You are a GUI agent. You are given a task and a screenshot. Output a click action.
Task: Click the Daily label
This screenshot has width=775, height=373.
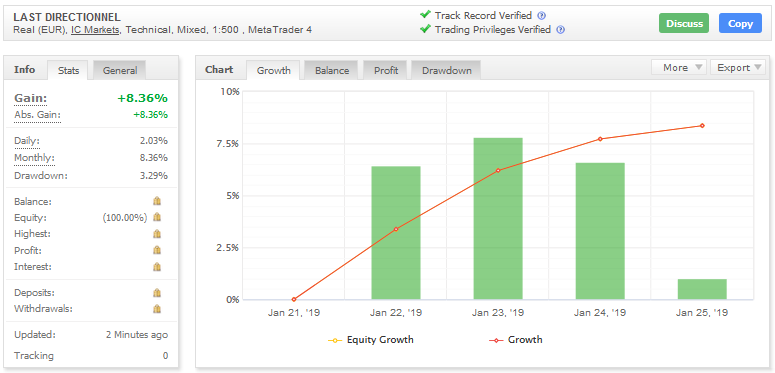point(27,141)
